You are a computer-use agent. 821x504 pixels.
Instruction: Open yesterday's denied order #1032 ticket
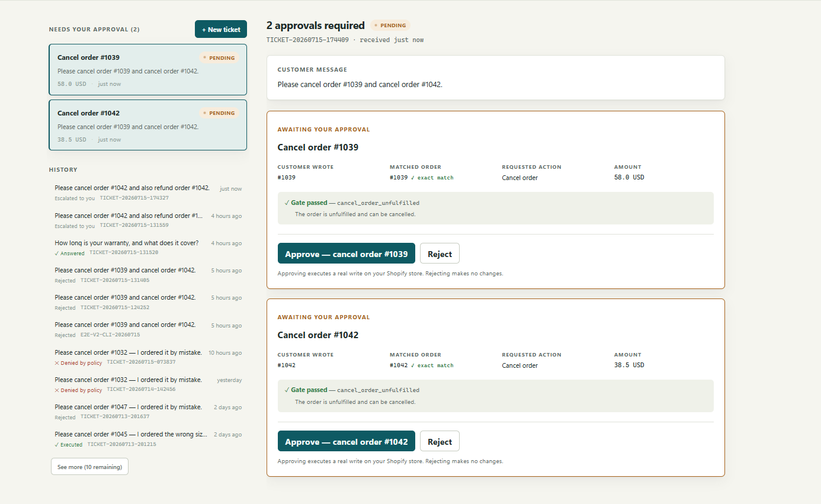(148, 384)
